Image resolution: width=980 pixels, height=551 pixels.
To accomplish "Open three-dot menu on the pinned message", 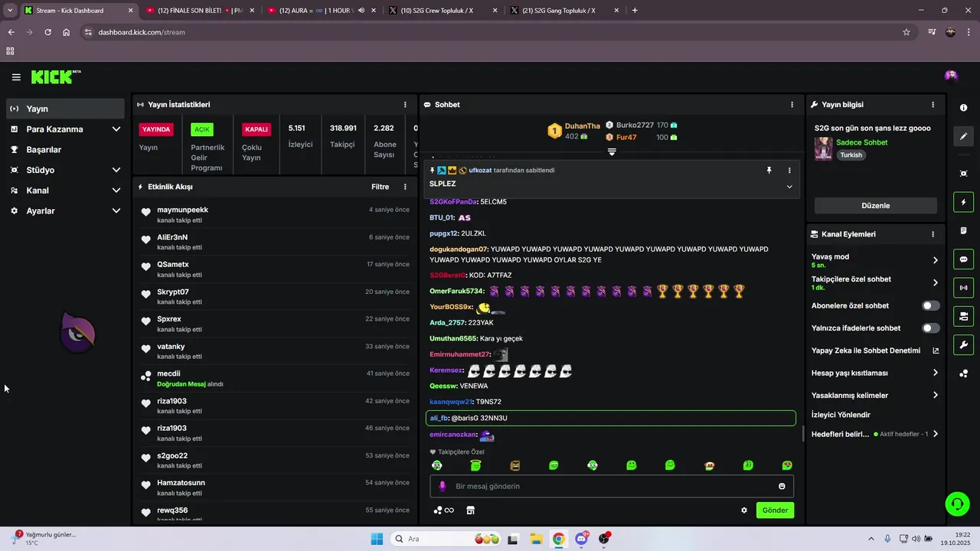I will (789, 171).
